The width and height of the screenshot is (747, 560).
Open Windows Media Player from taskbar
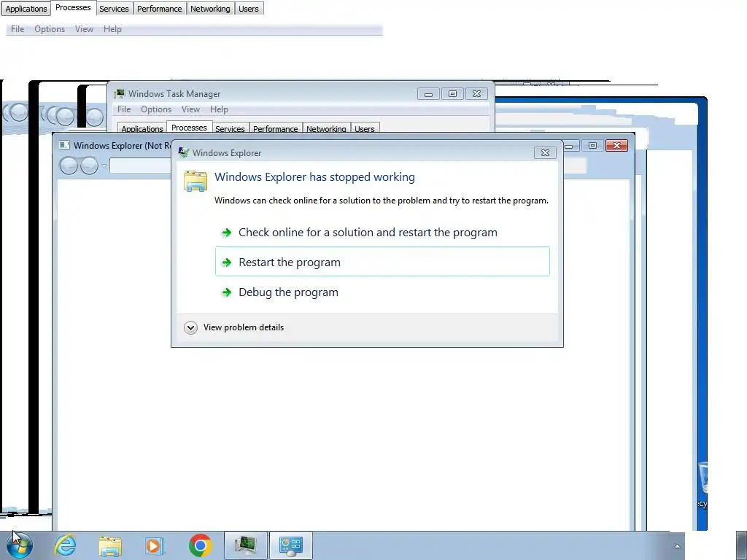pyautogui.click(x=155, y=545)
